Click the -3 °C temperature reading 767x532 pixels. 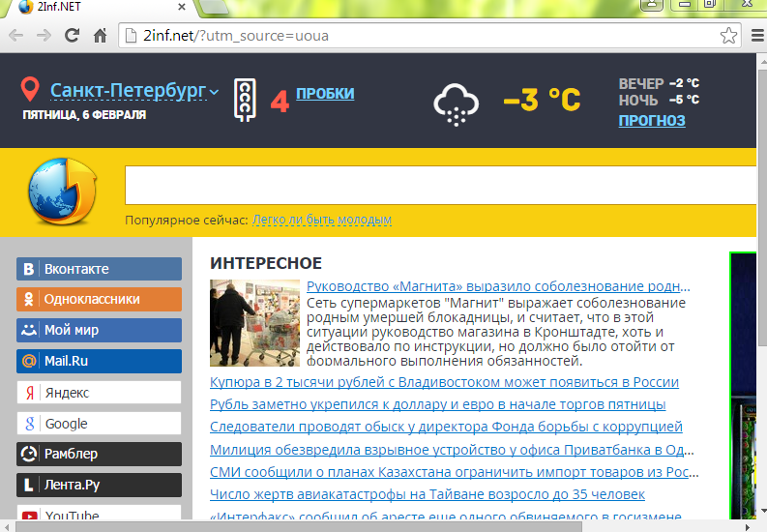(x=542, y=100)
